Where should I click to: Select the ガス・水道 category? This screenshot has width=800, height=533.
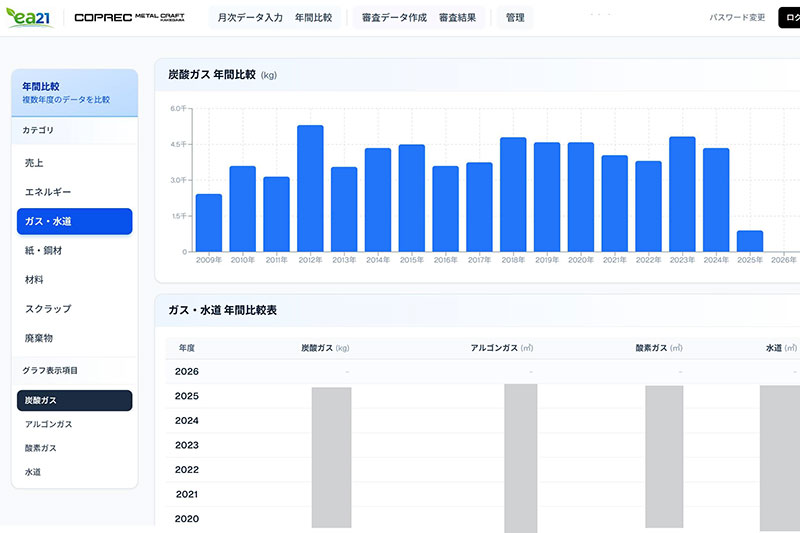tap(74, 221)
